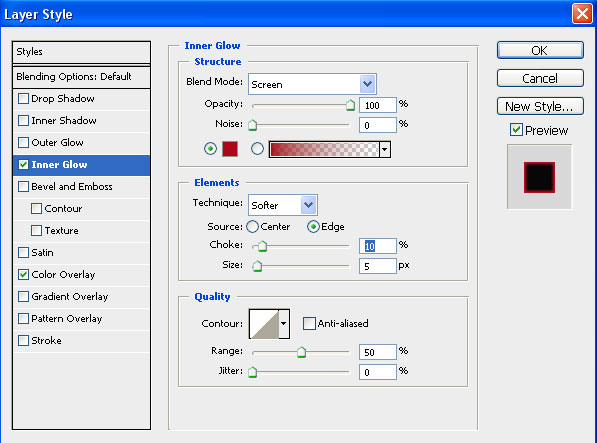Click the Size value input field
Image resolution: width=597 pixels, height=443 pixels.
tap(377, 266)
